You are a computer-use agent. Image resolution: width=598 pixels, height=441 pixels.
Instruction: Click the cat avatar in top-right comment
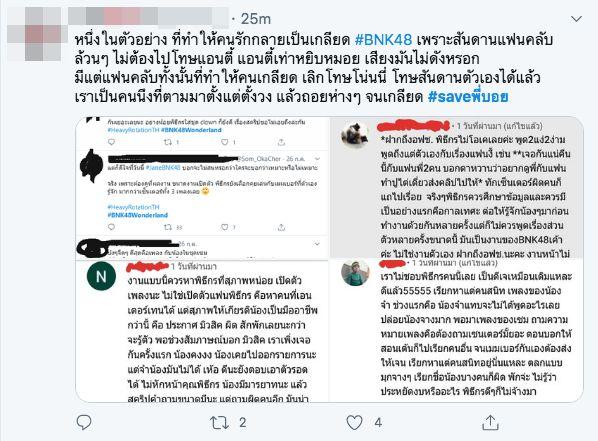[355, 135]
